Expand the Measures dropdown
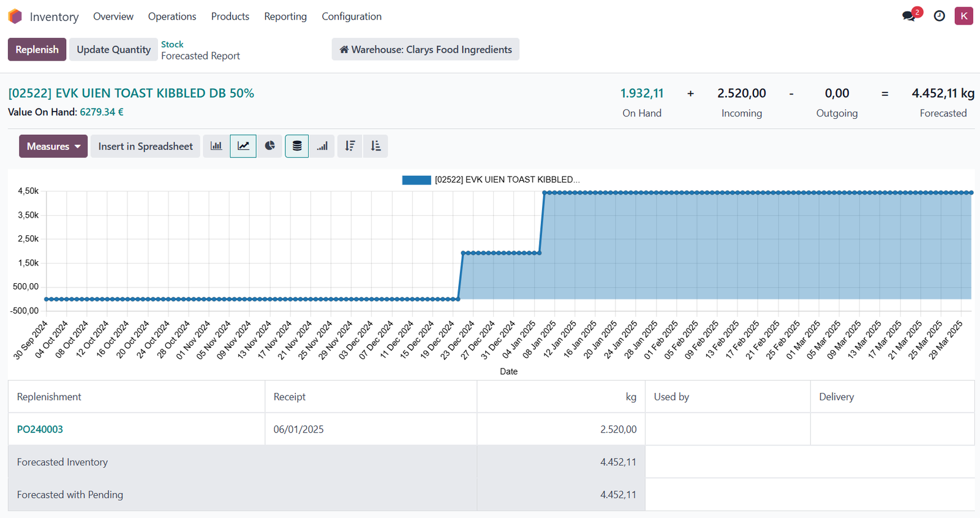This screenshot has width=980, height=518. point(53,146)
